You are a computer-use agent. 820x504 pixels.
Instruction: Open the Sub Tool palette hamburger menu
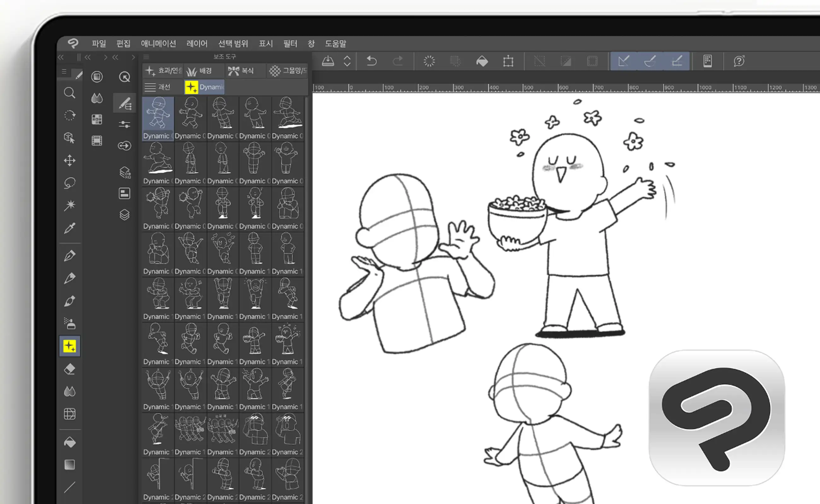coord(146,57)
